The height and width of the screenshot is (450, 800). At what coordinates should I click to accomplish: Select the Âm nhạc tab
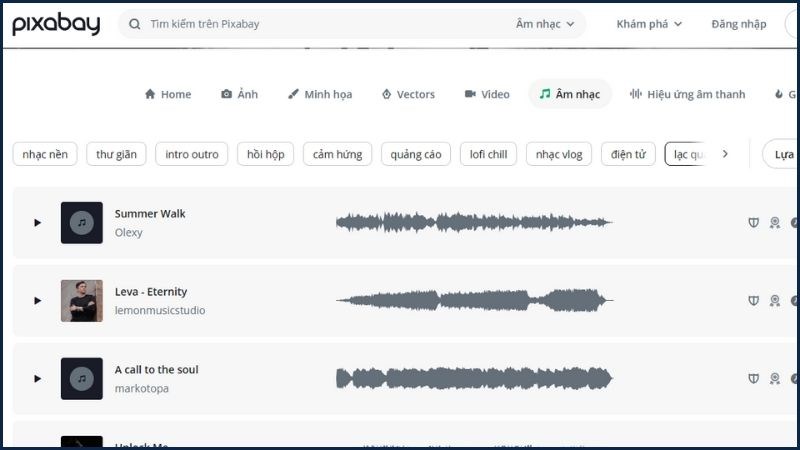(570, 94)
